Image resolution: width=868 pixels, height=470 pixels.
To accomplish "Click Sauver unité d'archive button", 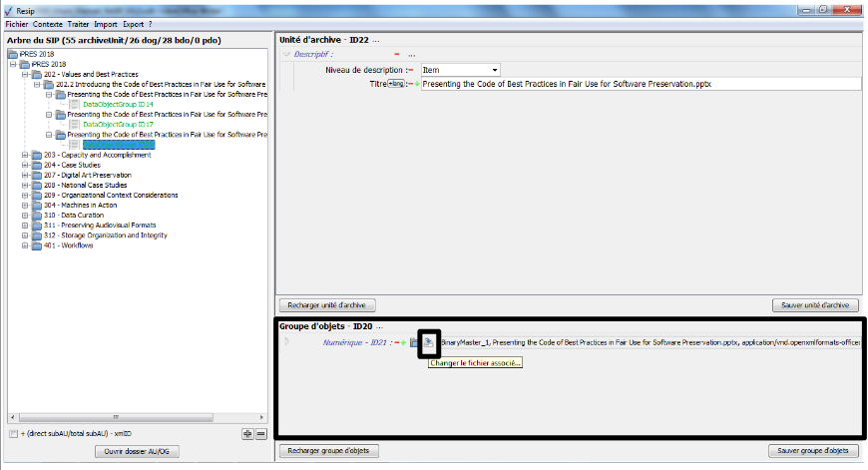I will pos(814,305).
